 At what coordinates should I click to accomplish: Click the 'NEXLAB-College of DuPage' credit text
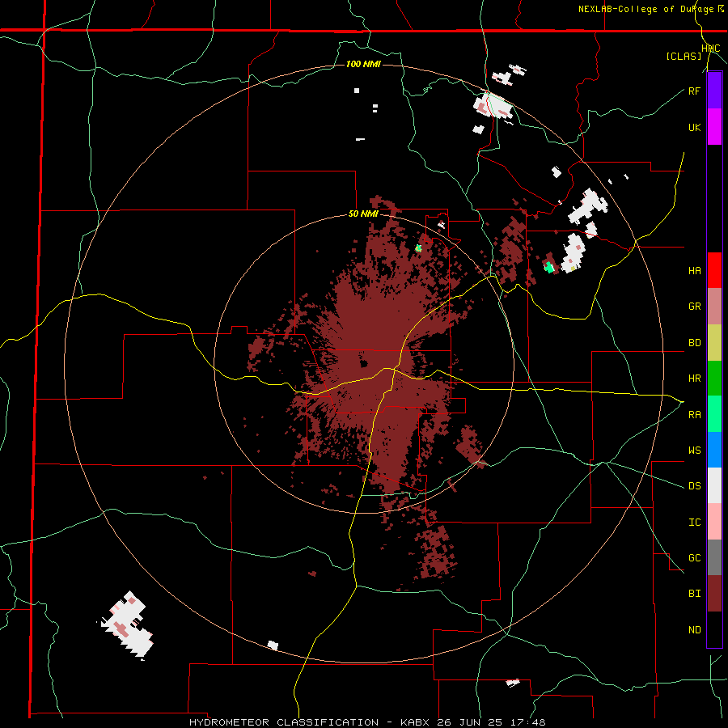coord(646,9)
